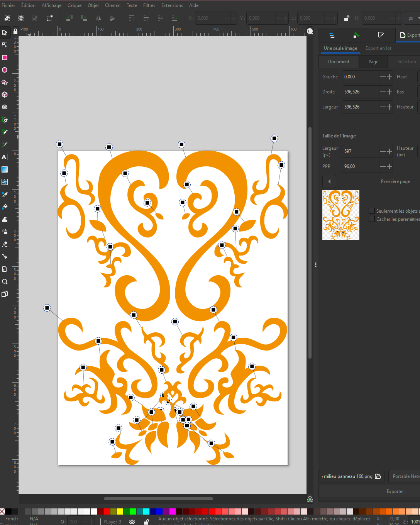Image resolution: width=420 pixels, height=525 pixels.
Task: Go to previous page using arrow button
Action: click(329, 181)
